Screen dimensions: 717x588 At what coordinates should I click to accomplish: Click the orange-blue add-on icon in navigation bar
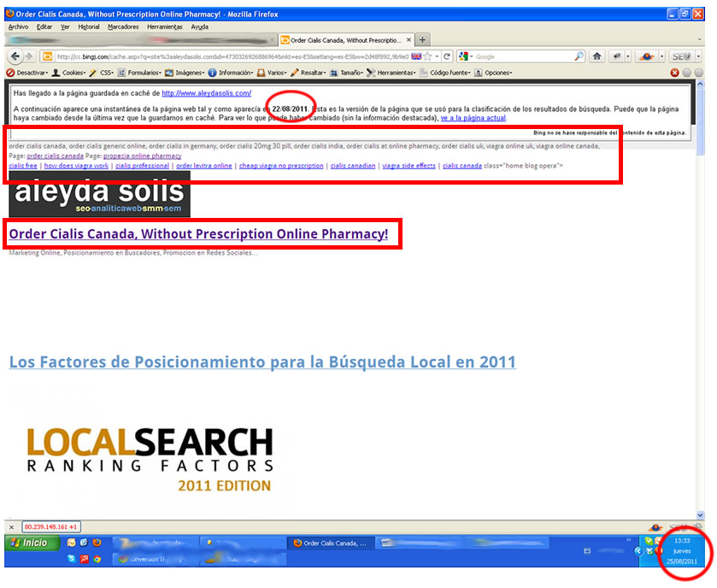647,56
